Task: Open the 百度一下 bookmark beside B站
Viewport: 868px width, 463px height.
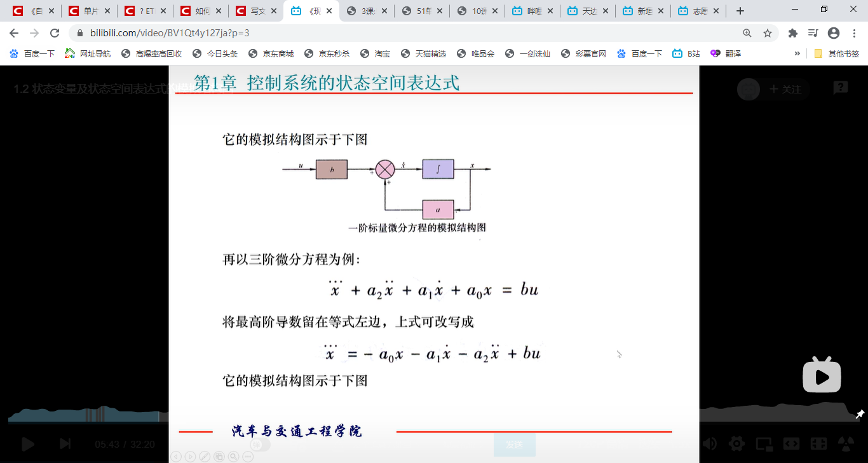Action: [x=640, y=53]
